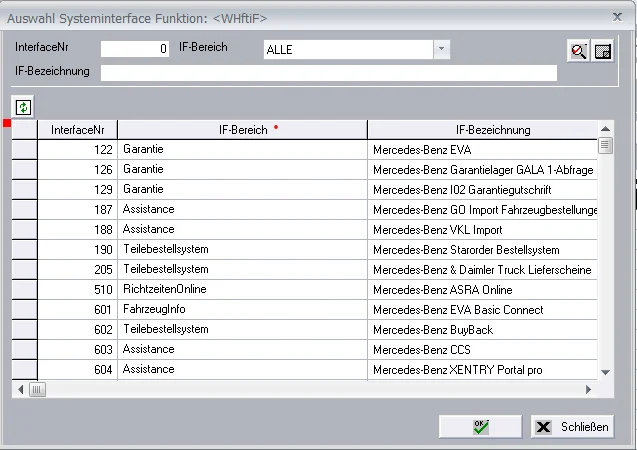Screen dimensions: 637x450
Task: Close the dialog with the title bar X
Action: click(617, 17)
